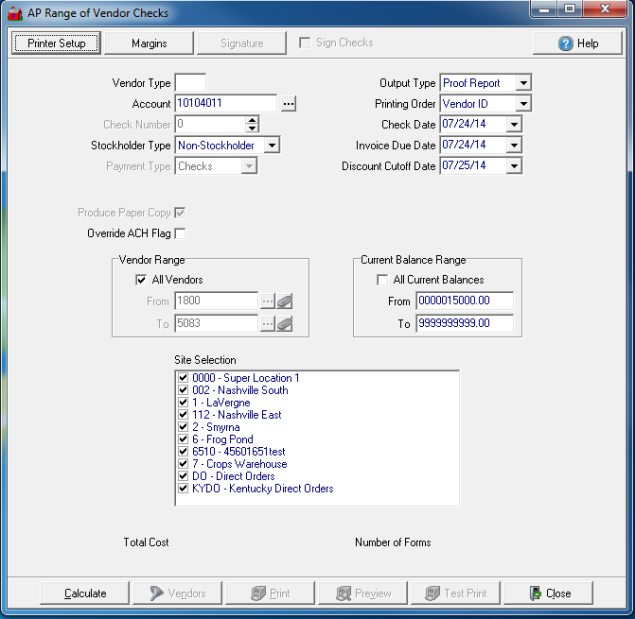Open the Check Date calendar dropdown
The image size is (635, 619).
pos(514,125)
